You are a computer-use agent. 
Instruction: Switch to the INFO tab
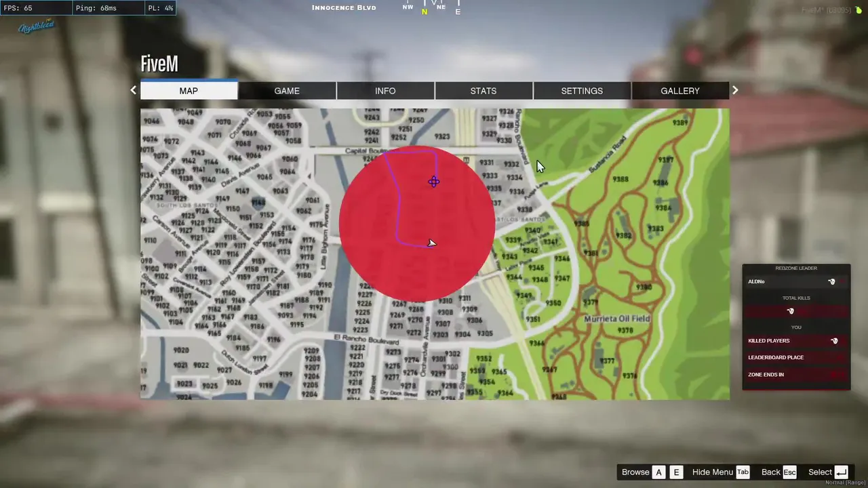(385, 91)
